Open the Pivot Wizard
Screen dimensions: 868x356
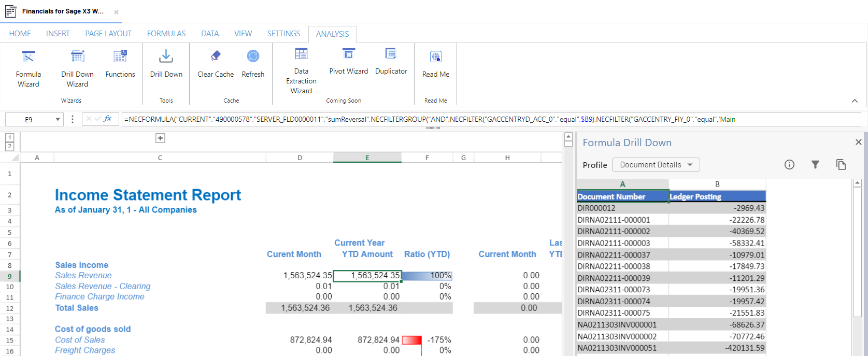pos(348,61)
